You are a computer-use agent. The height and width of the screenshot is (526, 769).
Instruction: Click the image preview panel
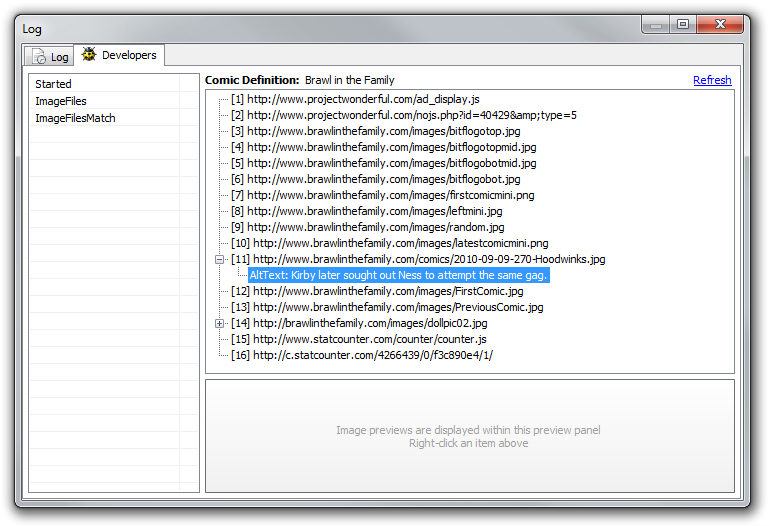point(468,436)
